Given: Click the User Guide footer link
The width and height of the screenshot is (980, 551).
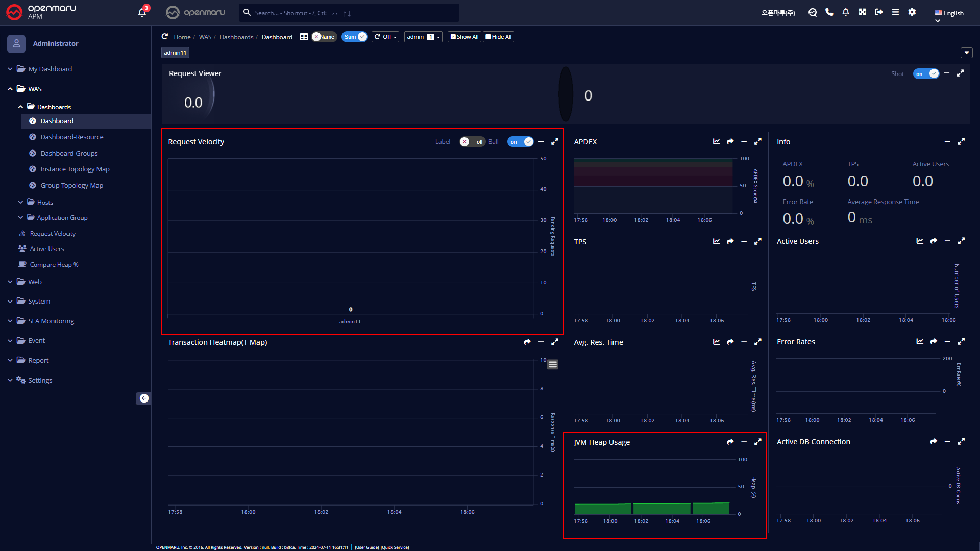Looking at the screenshot, I should point(366,547).
